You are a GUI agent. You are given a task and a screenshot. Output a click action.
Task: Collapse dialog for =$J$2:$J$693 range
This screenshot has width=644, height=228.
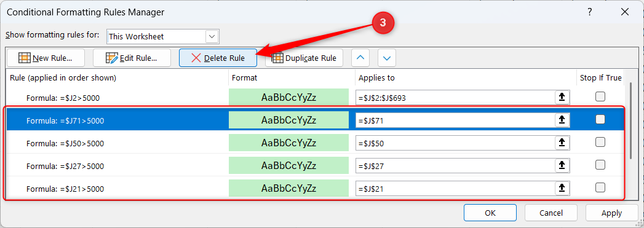[x=562, y=97]
